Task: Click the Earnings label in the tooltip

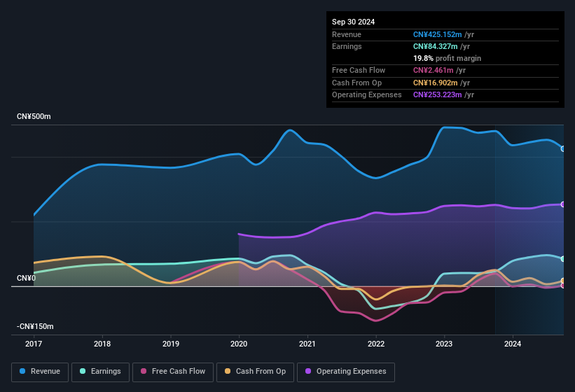Action: click(x=347, y=46)
